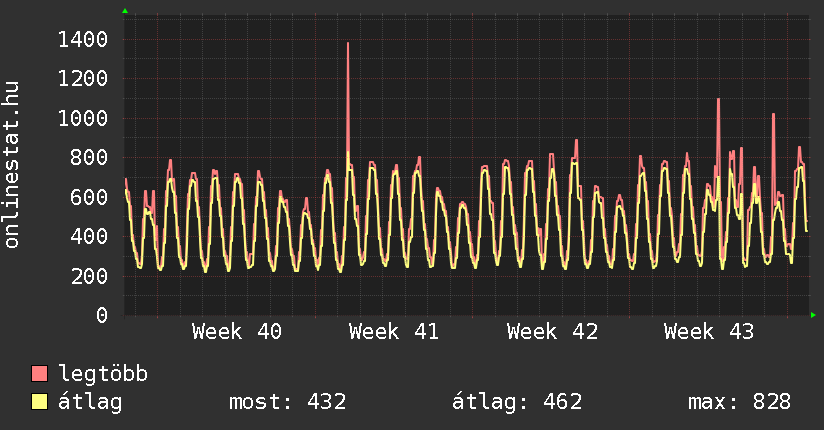824x430 pixels.
Task: Click the 1400 y-axis label
Action: pos(83,40)
